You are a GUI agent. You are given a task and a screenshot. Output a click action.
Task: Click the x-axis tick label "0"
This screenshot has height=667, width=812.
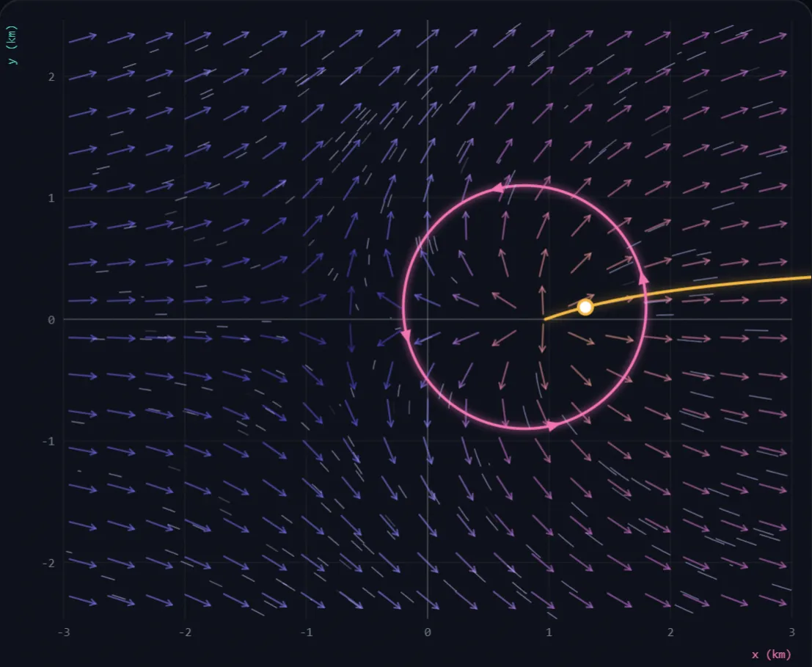point(428,633)
